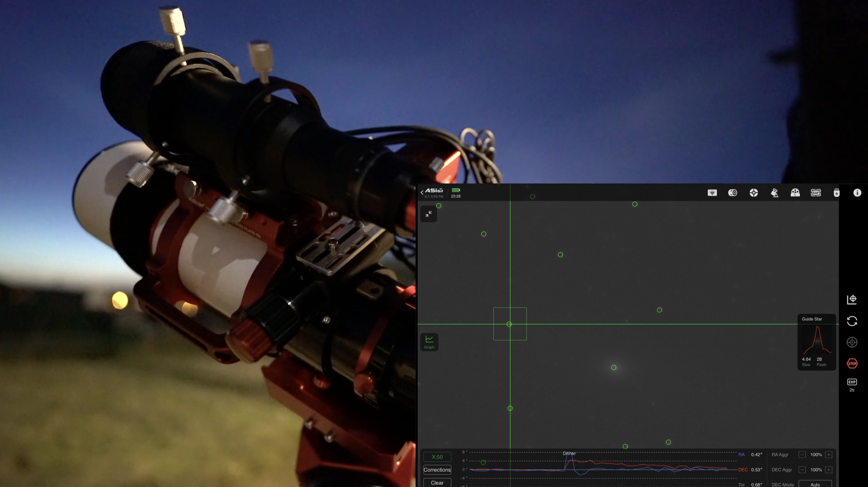
Task: Open the mount control icon
Action: point(775,193)
